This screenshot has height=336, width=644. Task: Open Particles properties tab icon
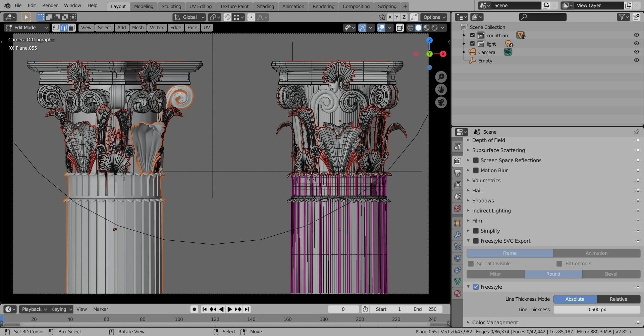point(458,246)
